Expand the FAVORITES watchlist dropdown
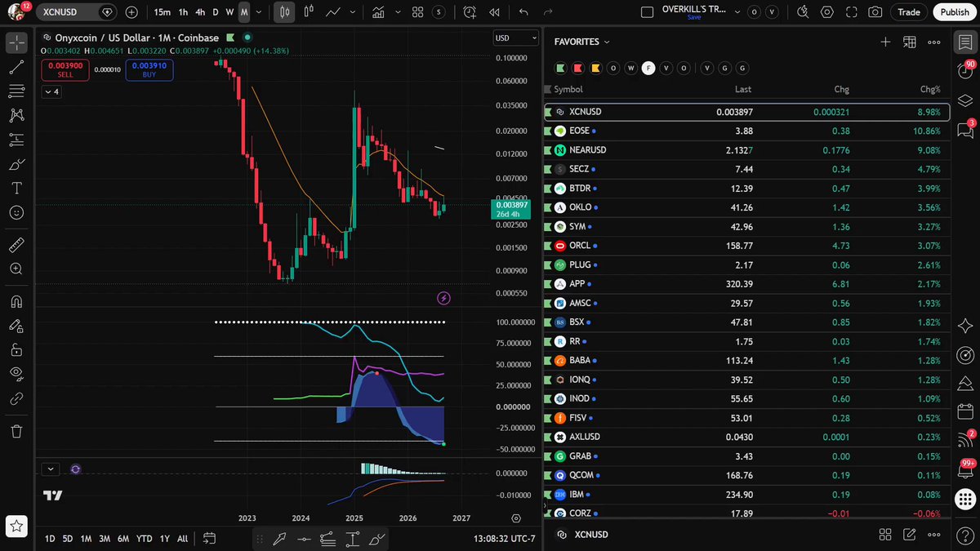This screenshot has height=551, width=980. [x=581, y=42]
